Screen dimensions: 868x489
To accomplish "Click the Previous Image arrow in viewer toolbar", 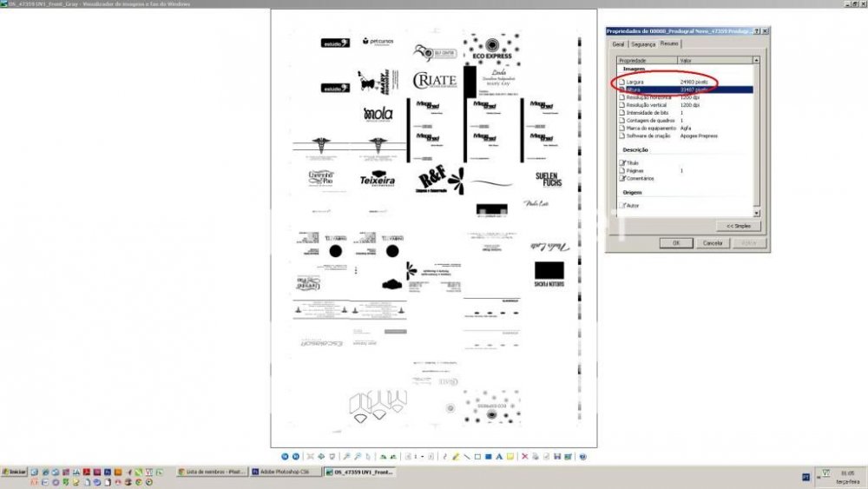I will (285, 456).
